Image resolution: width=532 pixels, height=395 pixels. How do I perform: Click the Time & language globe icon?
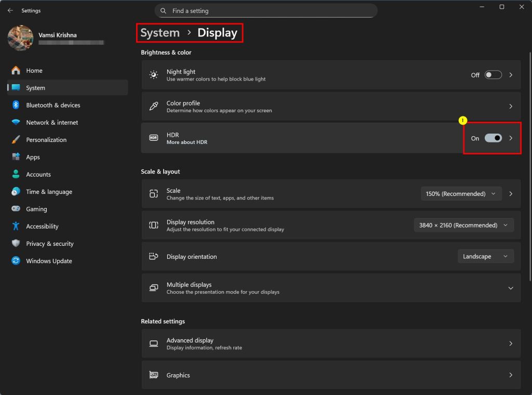point(16,191)
